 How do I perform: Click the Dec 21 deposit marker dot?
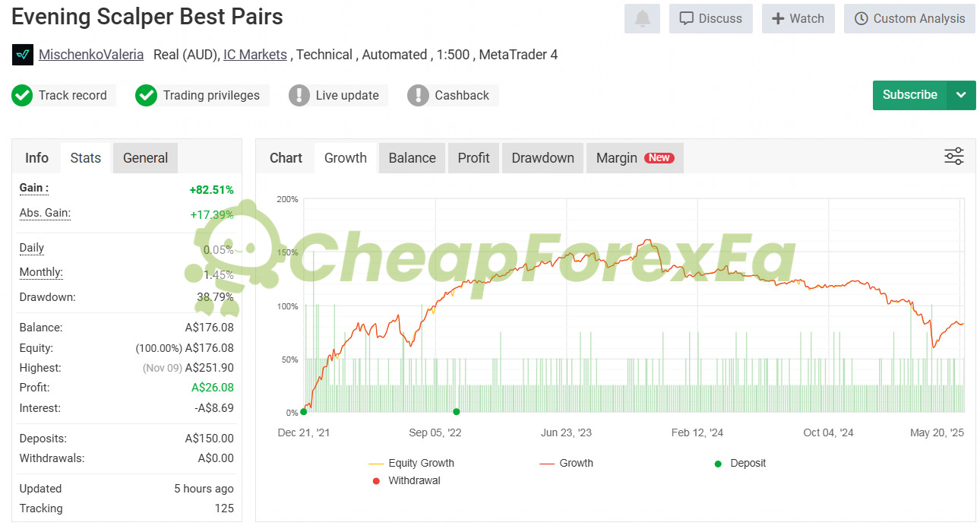[304, 412]
